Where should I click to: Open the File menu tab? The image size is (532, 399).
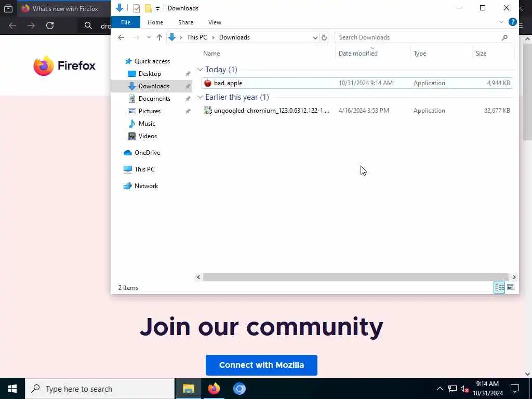[x=126, y=22]
